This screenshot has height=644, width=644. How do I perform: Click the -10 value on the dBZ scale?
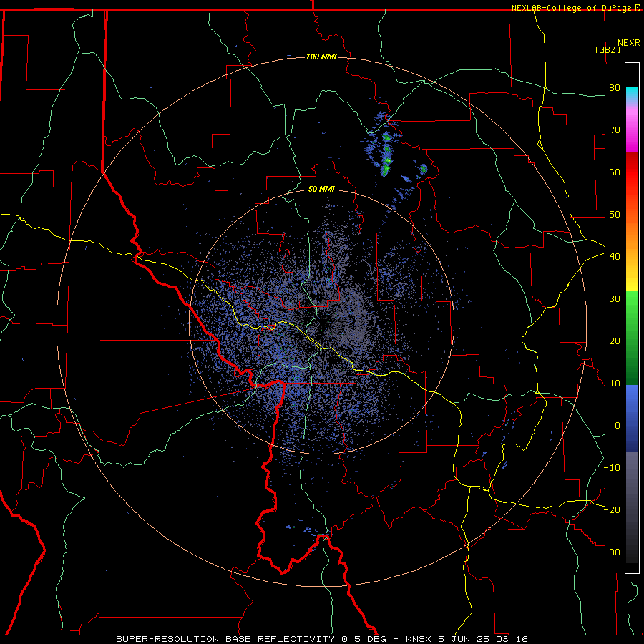tap(612, 467)
